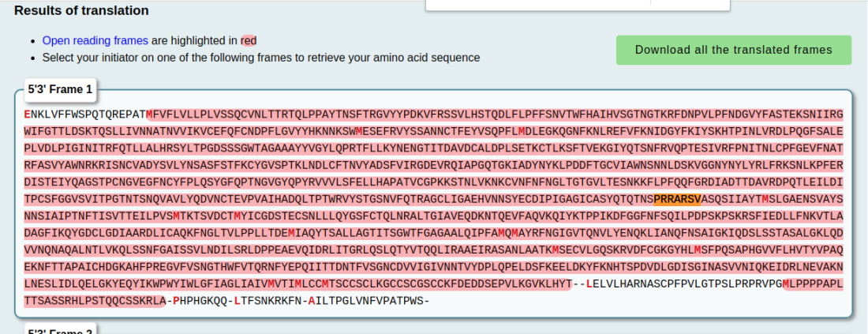This screenshot has height=334, width=868.
Task: Select red M before TKTSVDCT
Action: (x=177, y=216)
